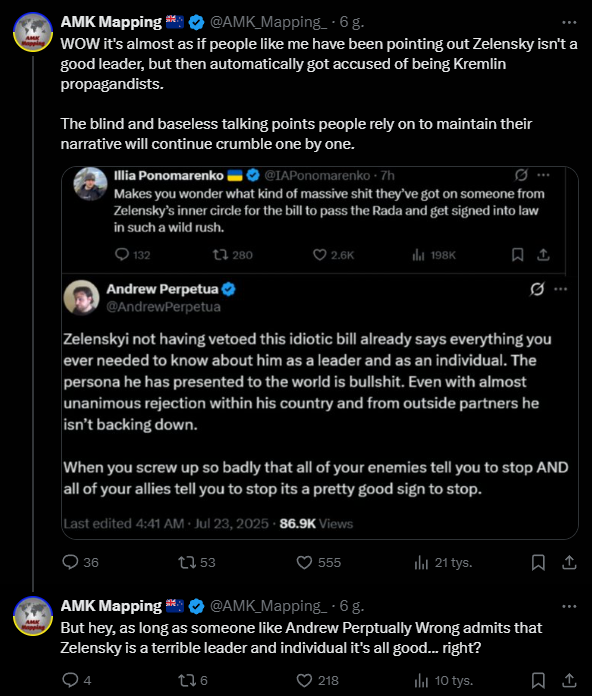The width and height of the screenshot is (592, 696).
Task: Open @AMK_Mapping_ handle on the first tweet
Action: (268, 22)
